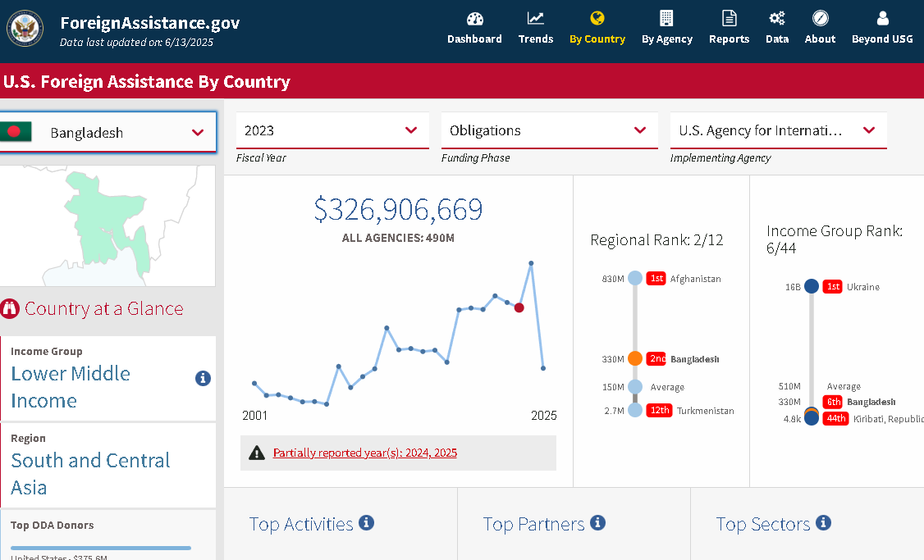This screenshot has width=924, height=560.
Task: Click Lower Middle Income link
Action: [x=71, y=387]
